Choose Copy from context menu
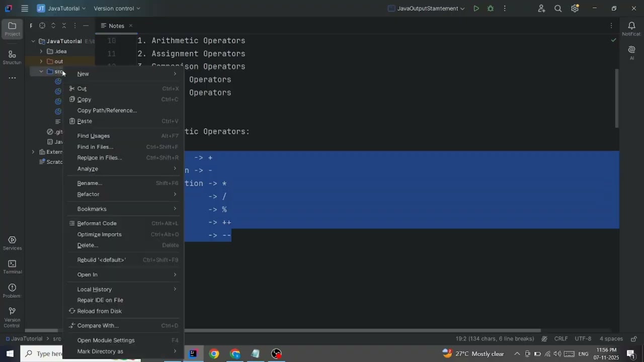This screenshot has height=362, width=644. point(124,100)
